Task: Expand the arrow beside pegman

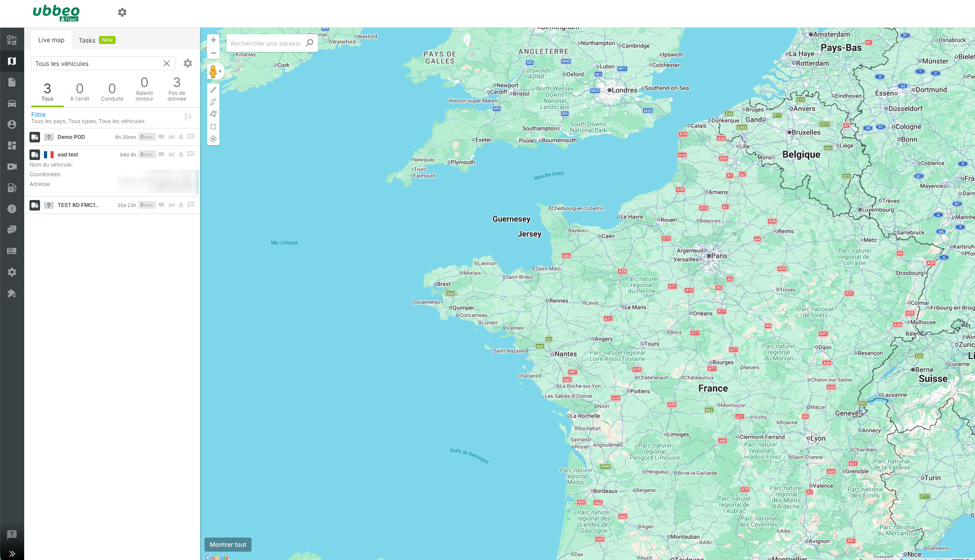Action: click(x=220, y=71)
